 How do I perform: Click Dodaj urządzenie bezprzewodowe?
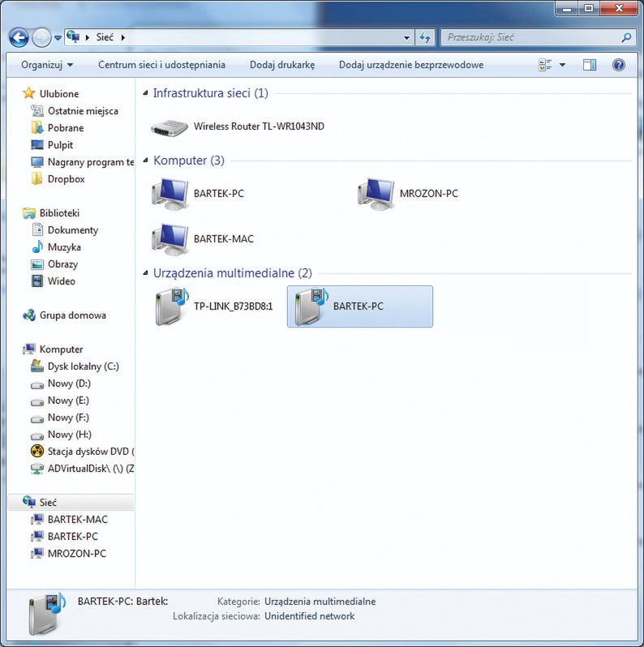[x=411, y=65]
